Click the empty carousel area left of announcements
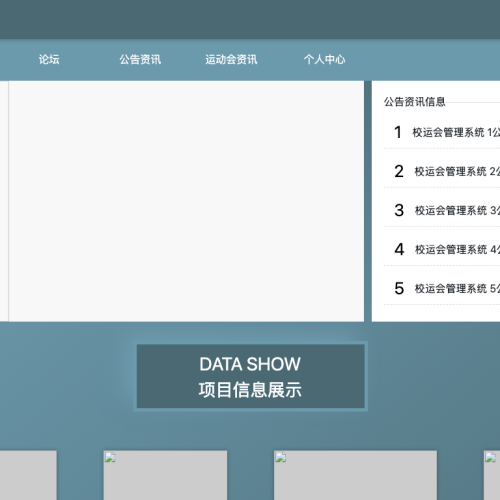Viewport: 500px width, 500px height. (x=186, y=201)
